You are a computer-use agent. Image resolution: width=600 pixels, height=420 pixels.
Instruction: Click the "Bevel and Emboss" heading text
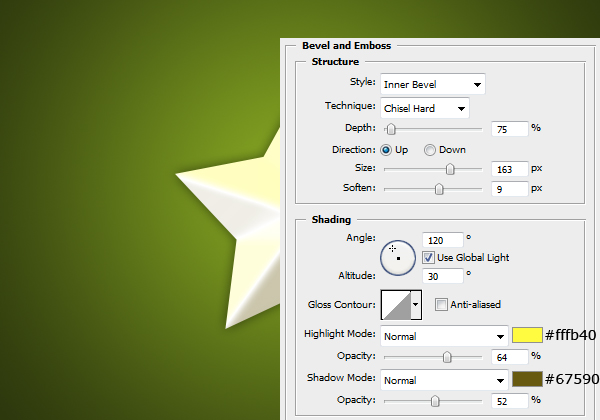click(346, 46)
